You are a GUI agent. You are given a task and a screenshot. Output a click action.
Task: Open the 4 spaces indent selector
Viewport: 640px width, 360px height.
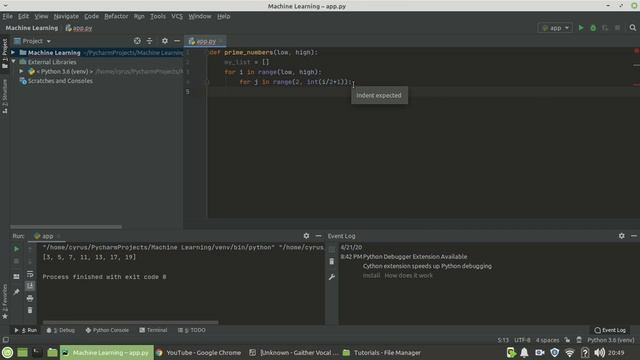pos(547,340)
